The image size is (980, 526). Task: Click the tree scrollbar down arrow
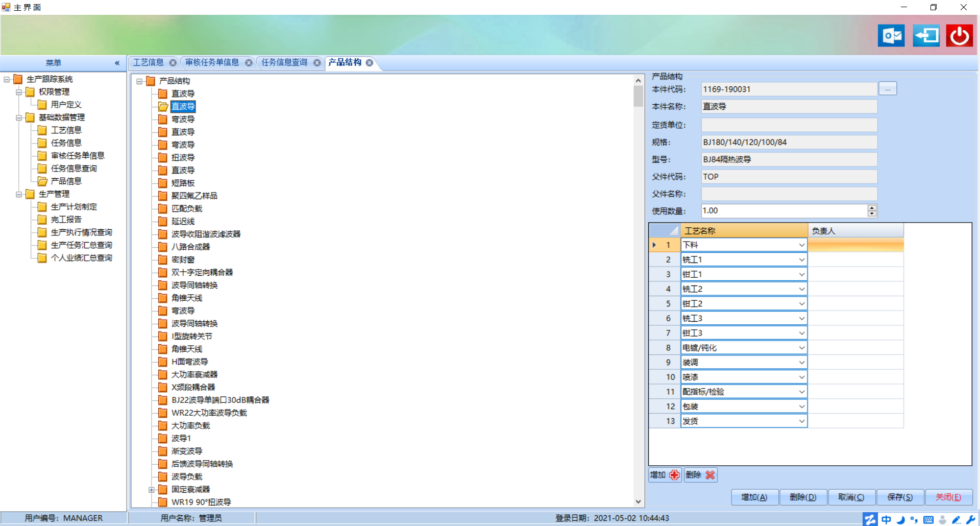pos(638,502)
